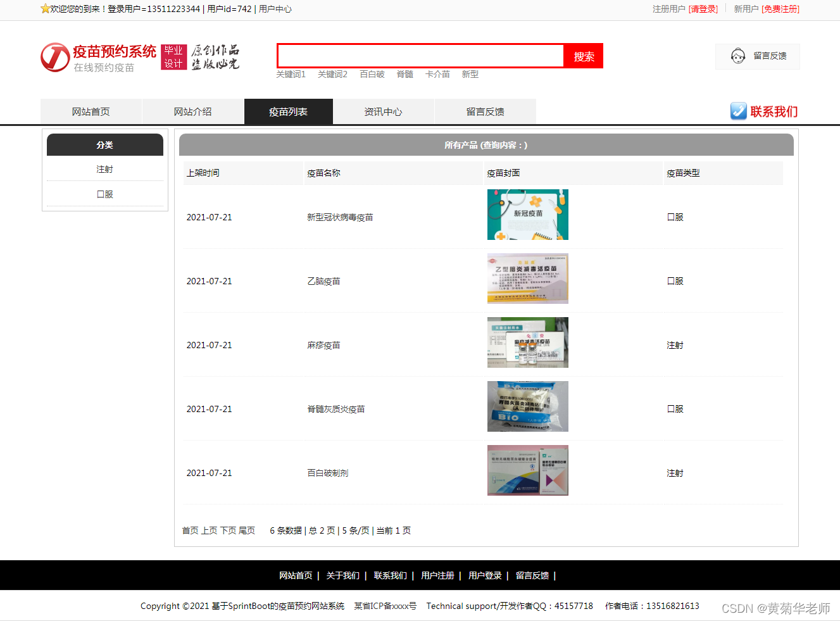Click the 请登录 link at top
The image size is (840, 621).
pos(703,9)
